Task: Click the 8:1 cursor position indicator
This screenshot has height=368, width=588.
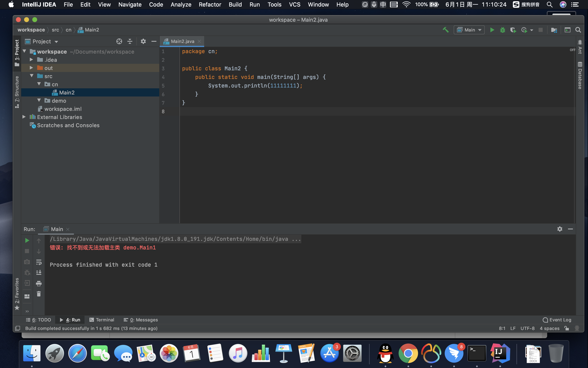Action: [x=502, y=328]
